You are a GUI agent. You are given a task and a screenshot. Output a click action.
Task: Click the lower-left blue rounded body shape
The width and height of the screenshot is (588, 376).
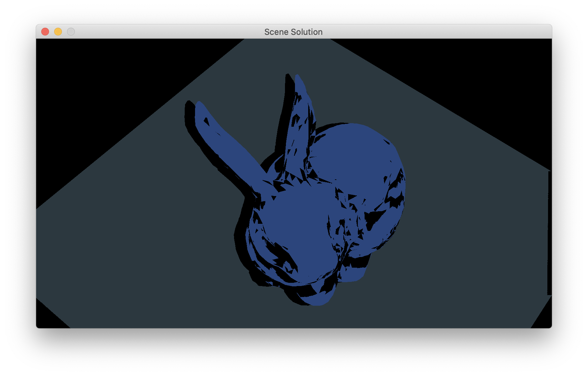tap(297, 226)
